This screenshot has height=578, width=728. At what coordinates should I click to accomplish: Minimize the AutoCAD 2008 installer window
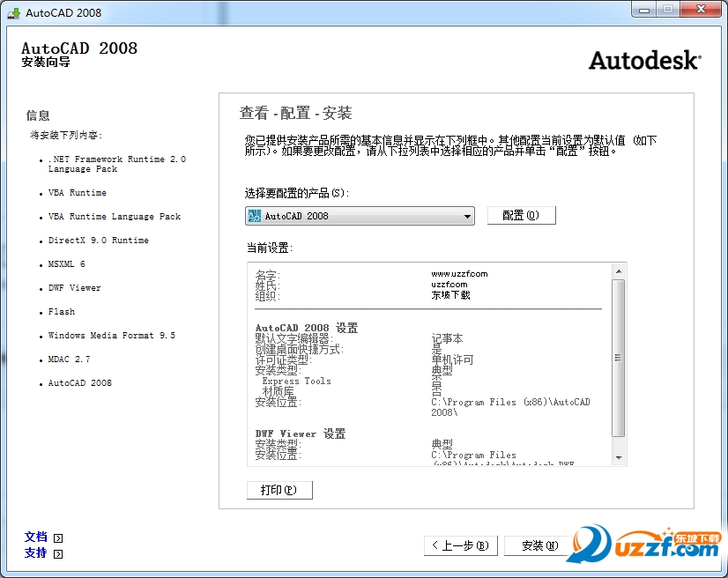pos(644,10)
